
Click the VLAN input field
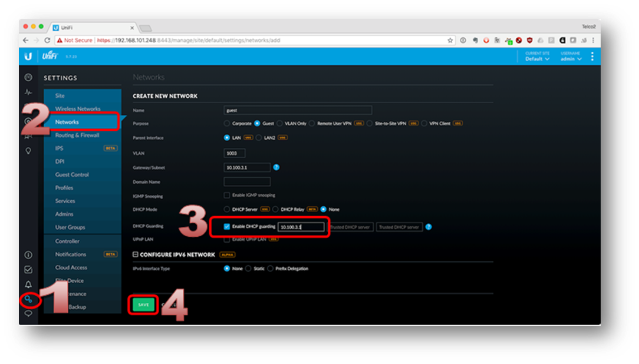tap(235, 153)
